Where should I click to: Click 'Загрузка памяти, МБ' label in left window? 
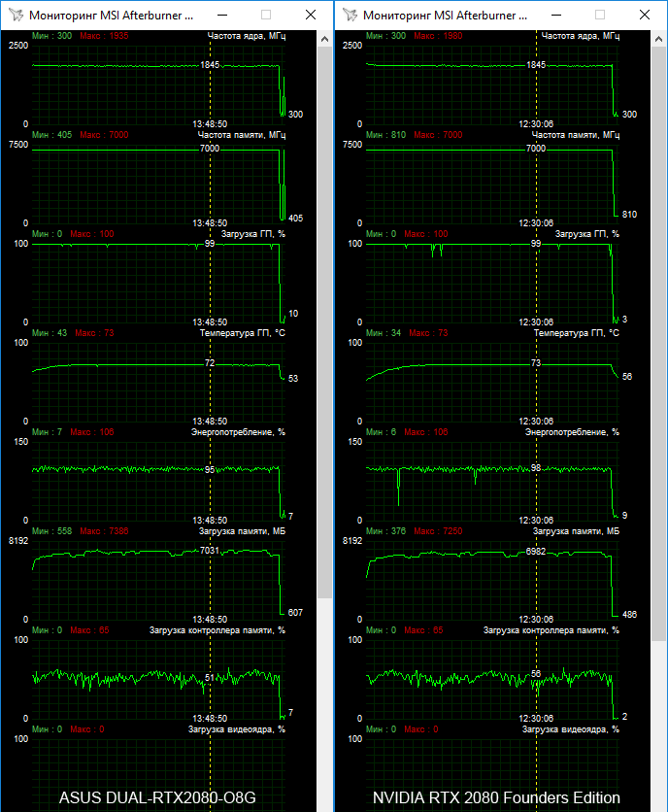(x=242, y=531)
